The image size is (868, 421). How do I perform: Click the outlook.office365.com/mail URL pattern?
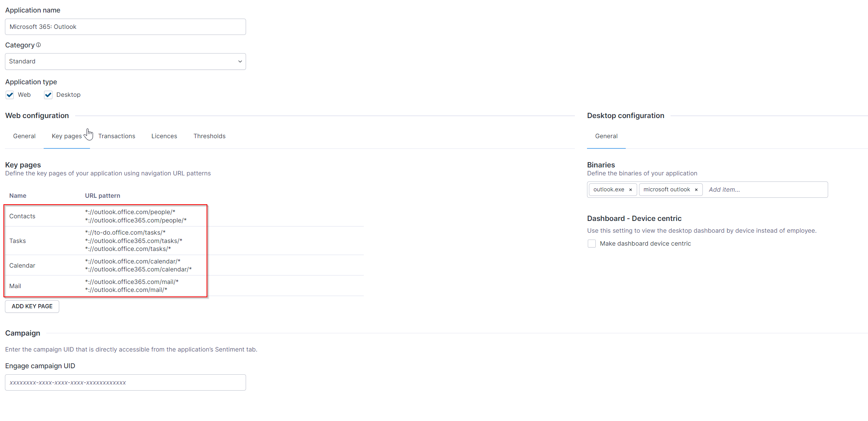tap(132, 282)
